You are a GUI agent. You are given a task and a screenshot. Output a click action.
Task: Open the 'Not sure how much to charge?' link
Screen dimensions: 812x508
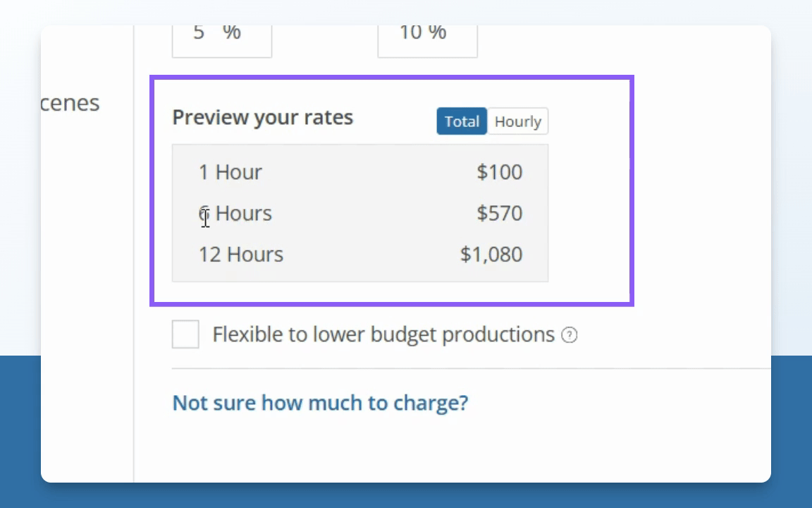(320, 403)
